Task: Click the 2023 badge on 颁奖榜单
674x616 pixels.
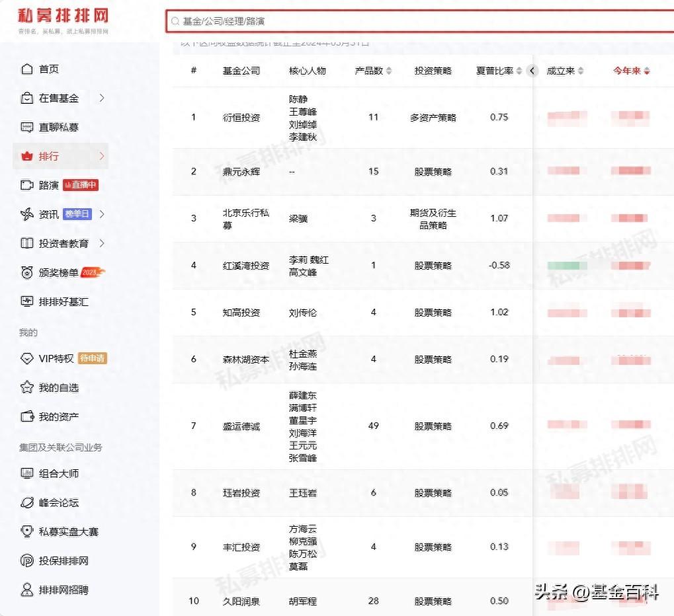Action: (93, 272)
